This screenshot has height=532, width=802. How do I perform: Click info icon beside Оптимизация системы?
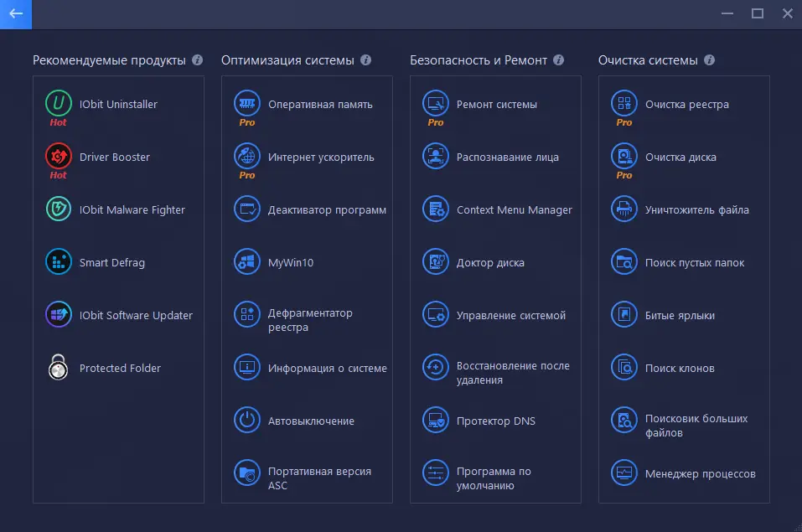click(365, 59)
